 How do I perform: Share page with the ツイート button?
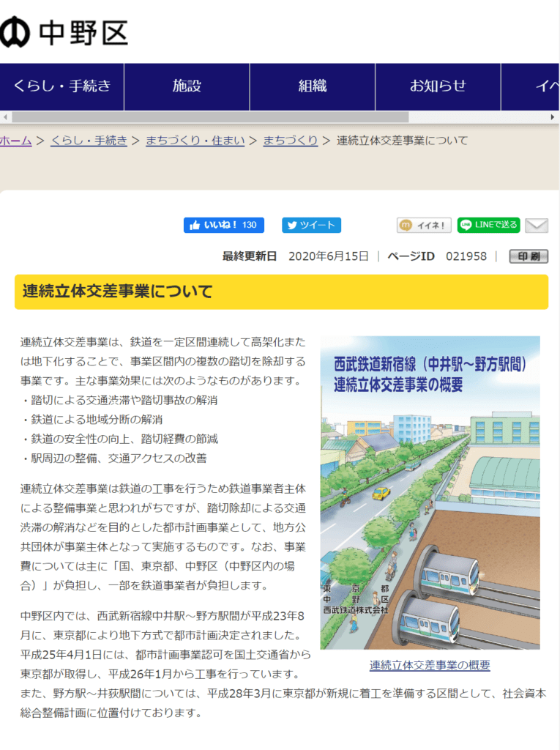[x=311, y=225]
